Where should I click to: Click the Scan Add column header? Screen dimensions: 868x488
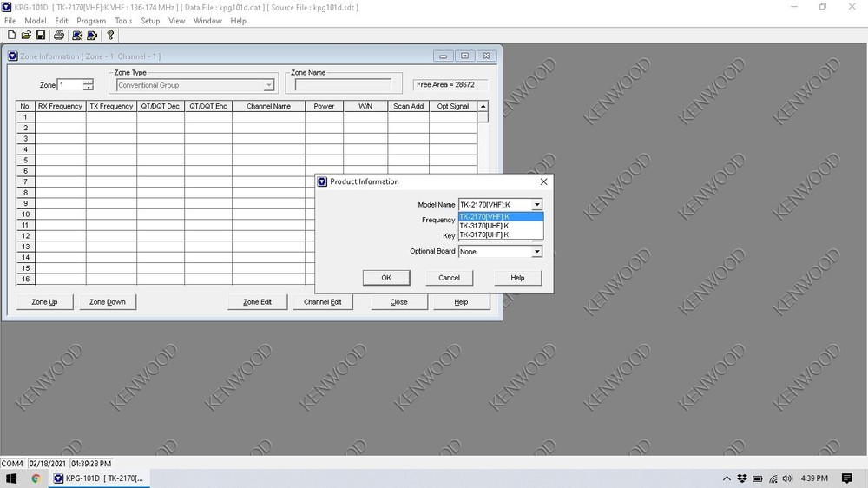[x=409, y=106]
